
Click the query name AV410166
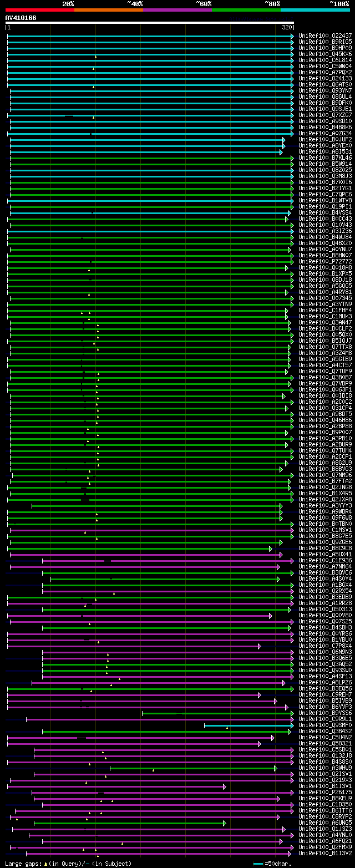21,18
